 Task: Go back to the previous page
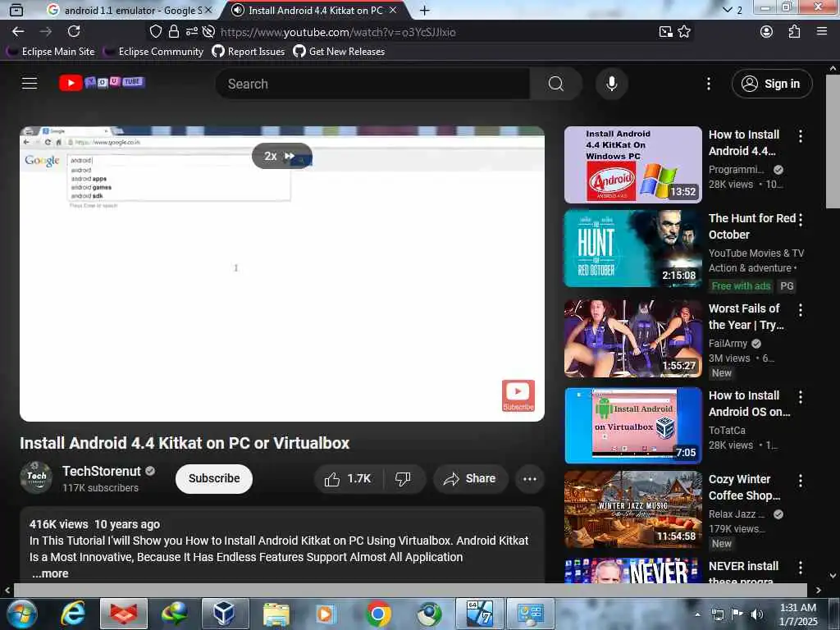coord(18,32)
